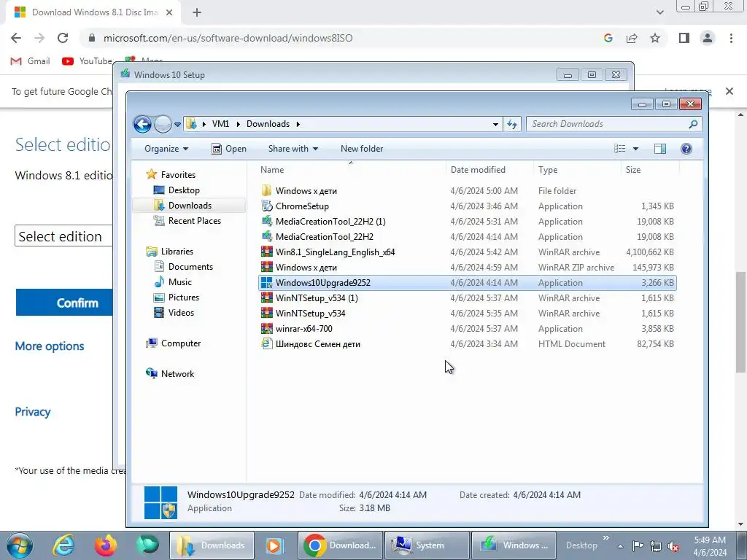
Task: Open the view options dropdown arrow
Action: pos(635,149)
